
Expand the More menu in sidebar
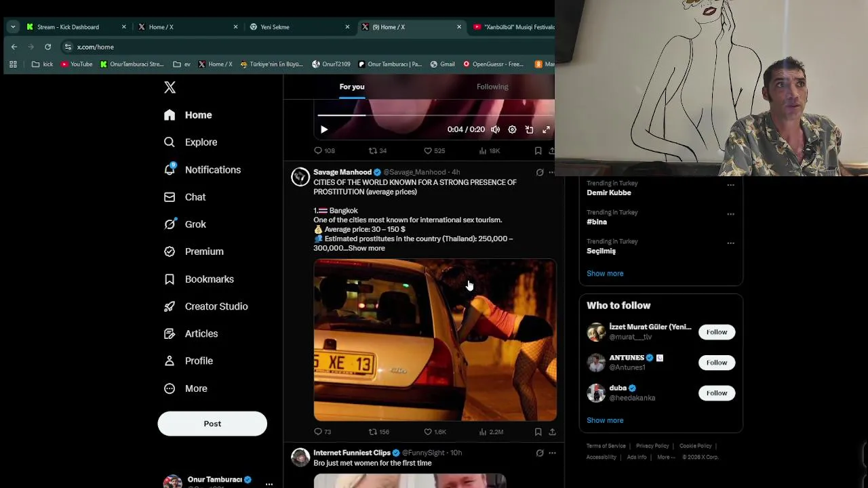(x=185, y=388)
